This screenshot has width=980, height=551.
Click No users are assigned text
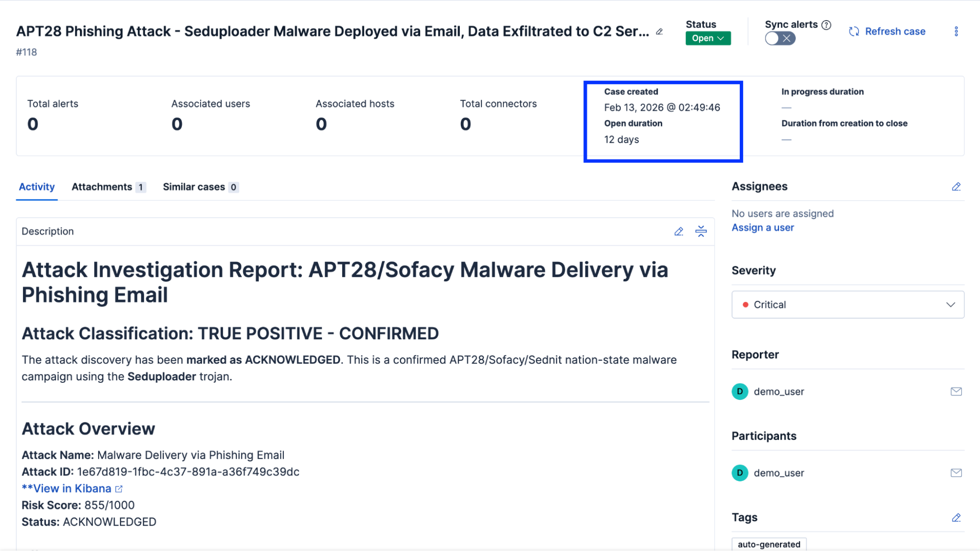(782, 214)
